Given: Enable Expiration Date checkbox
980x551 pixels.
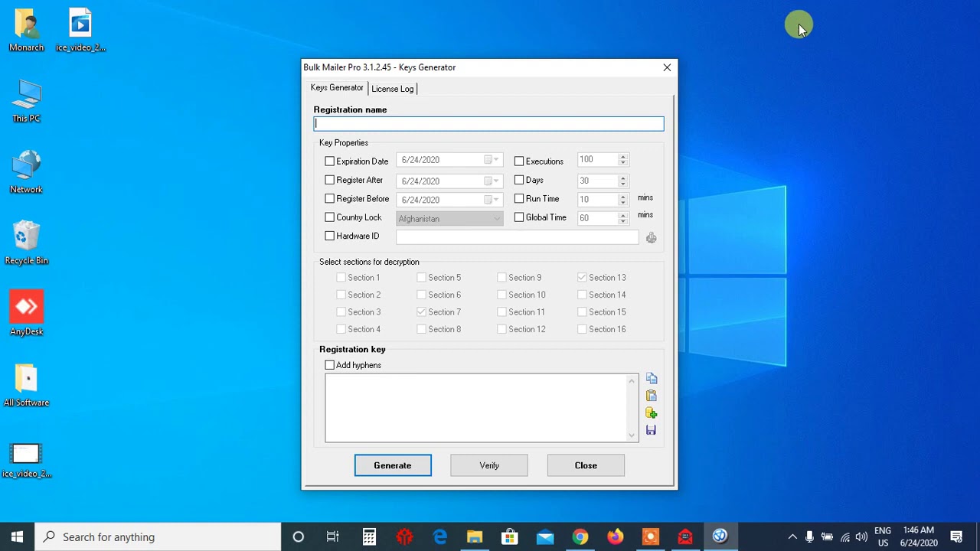Looking at the screenshot, I should tap(330, 161).
